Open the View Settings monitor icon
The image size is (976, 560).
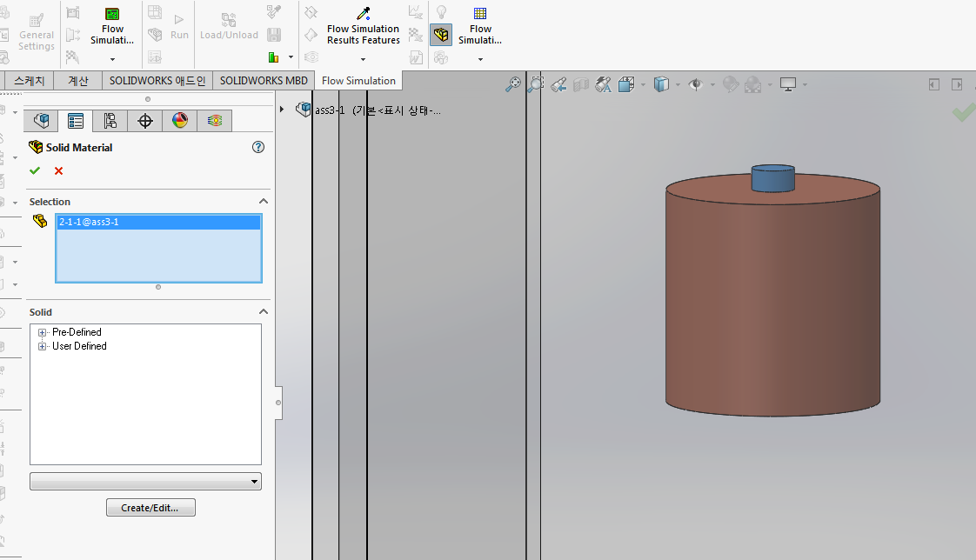coord(788,84)
